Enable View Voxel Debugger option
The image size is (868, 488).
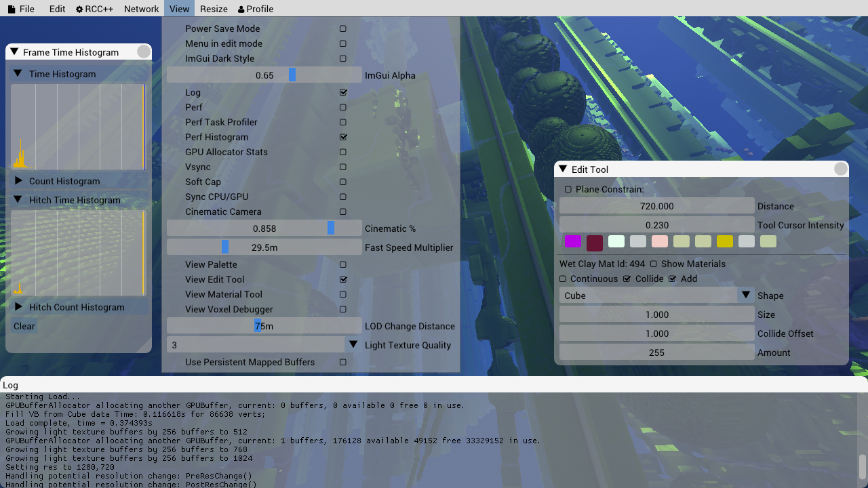(343, 310)
